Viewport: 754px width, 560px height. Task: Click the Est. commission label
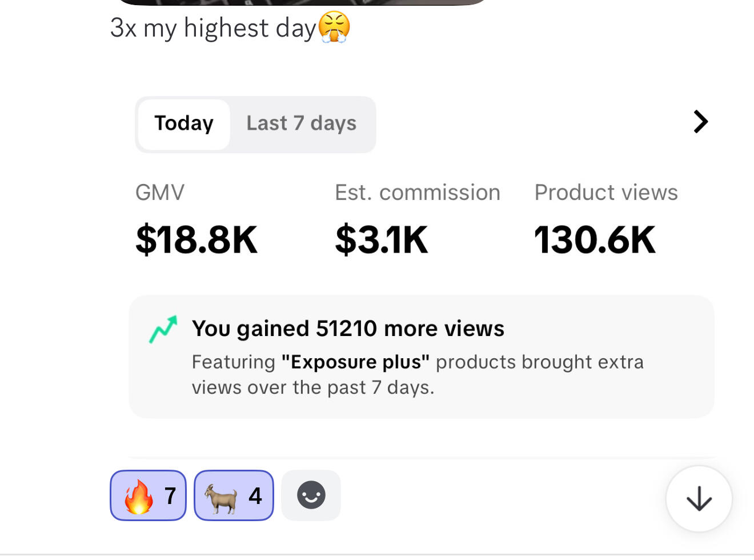417,193
